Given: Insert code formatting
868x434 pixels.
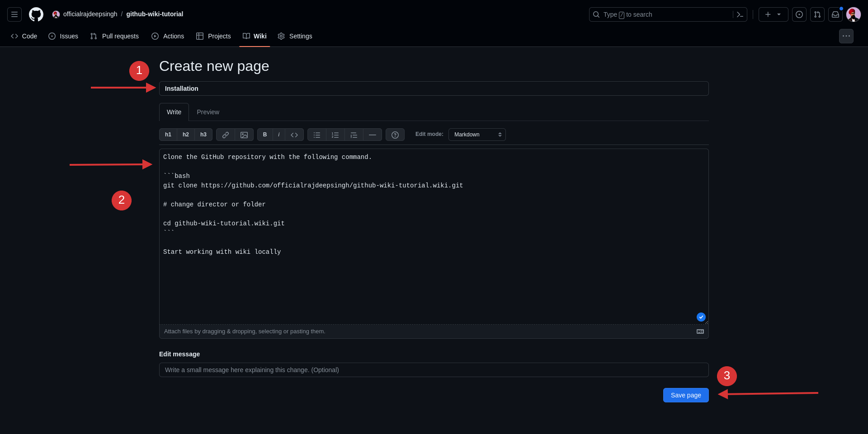Looking at the screenshot, I should point(294,135).
